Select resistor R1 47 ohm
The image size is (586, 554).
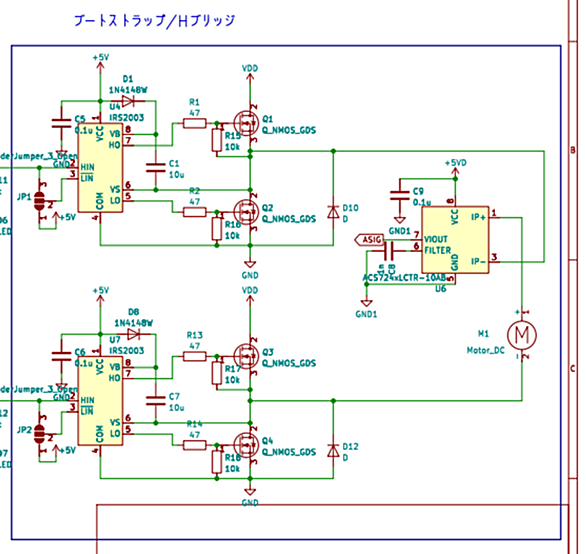(194, 123)
